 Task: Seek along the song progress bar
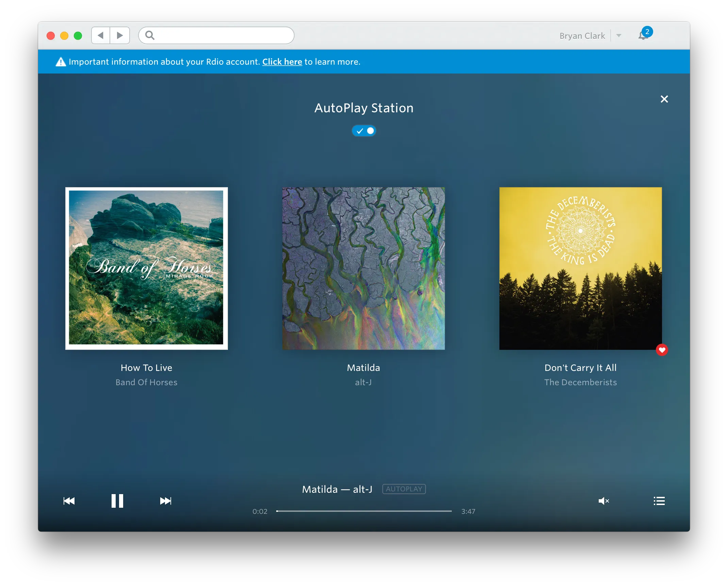tap(364, 511)
